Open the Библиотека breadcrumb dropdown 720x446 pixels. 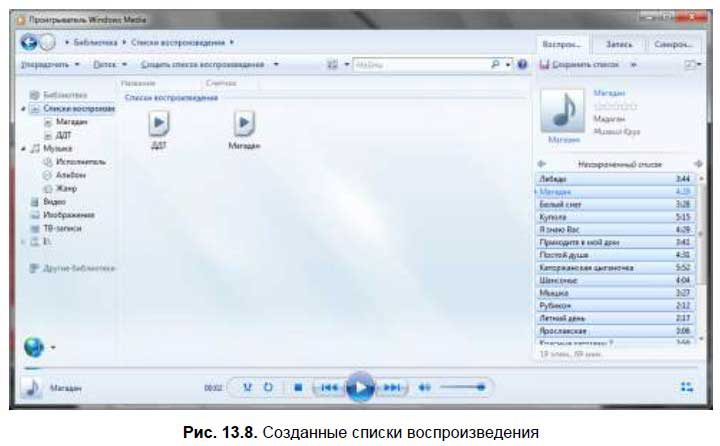[124, 42]
